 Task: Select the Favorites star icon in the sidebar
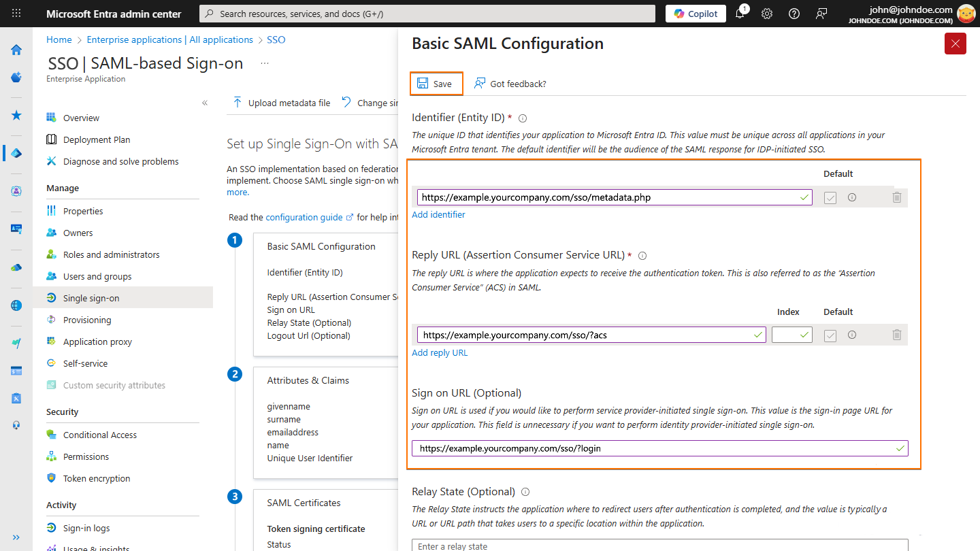coord(16,115)
